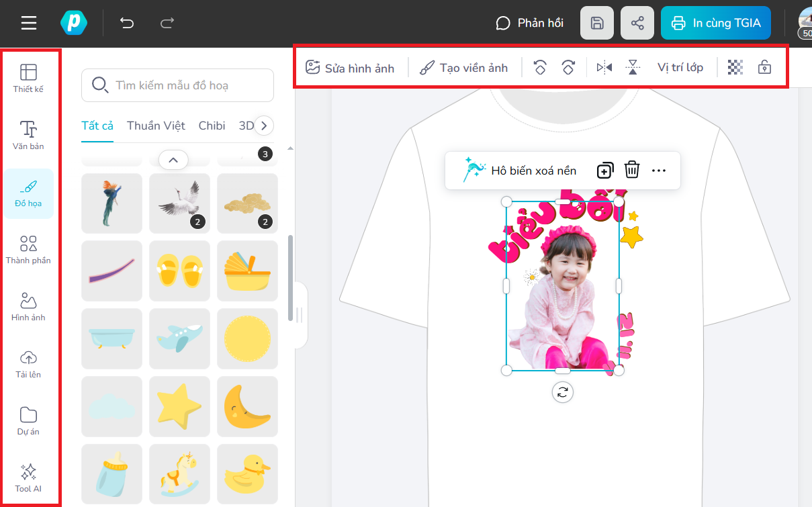The height and width of the screenshot is (507, 812).
Task: Click the save disk icon
Action: click(x=596, y=23)
